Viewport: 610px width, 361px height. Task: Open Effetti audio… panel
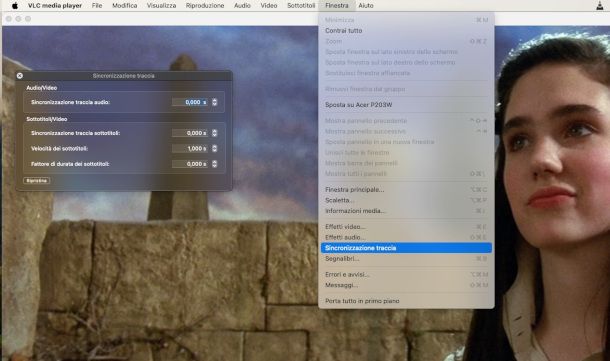click(x=406, y=237)
